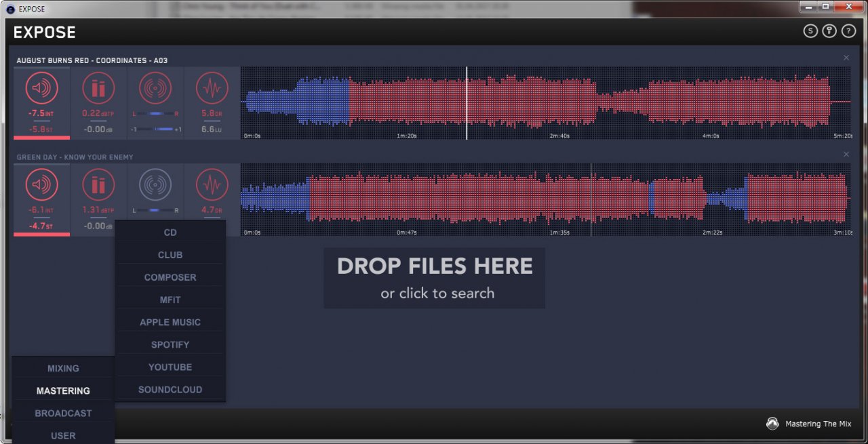This screenshot has height=444, width=868.
Task: Click DROP FILES HERE to search files
Action: pos(435,278)
